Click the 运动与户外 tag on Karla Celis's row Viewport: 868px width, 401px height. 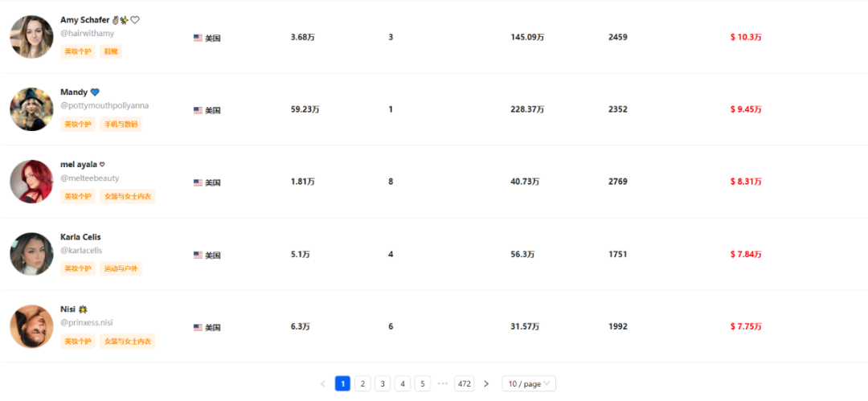[x=121, y=269]
